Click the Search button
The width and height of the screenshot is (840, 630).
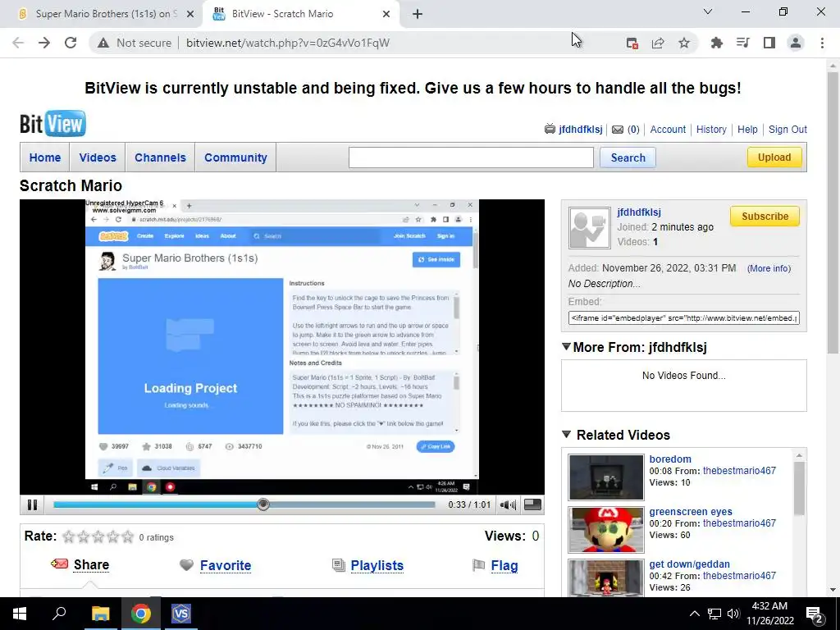(x=628, y=157)
